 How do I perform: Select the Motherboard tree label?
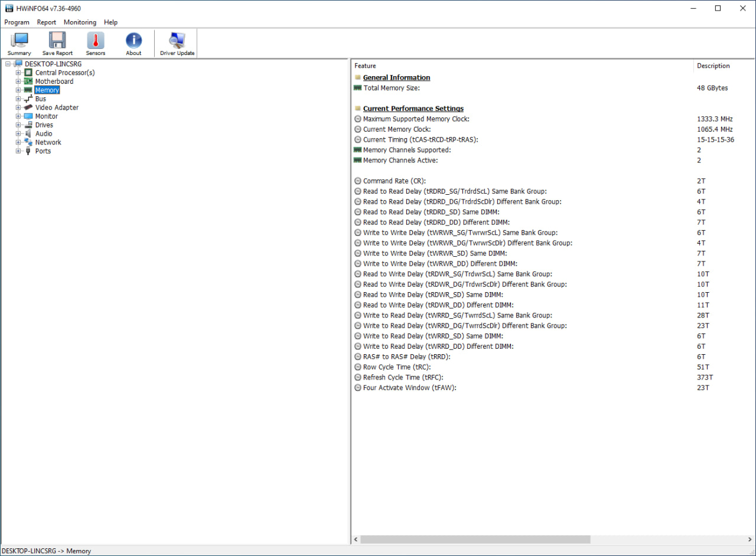click(54, 81)
